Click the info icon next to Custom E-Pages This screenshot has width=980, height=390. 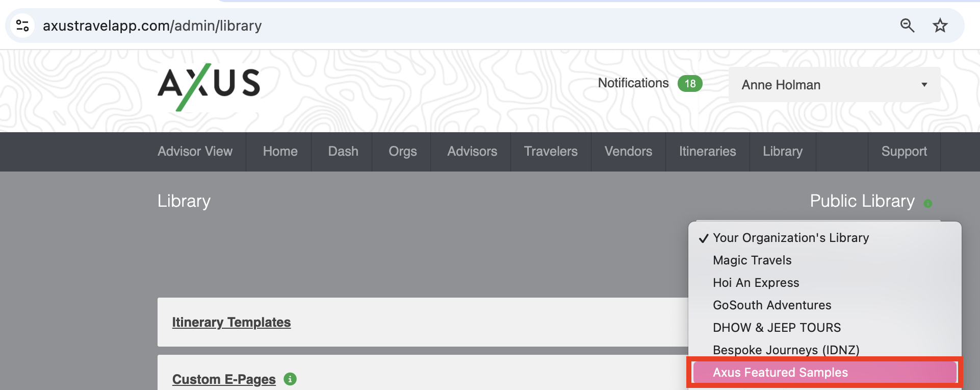290,379
